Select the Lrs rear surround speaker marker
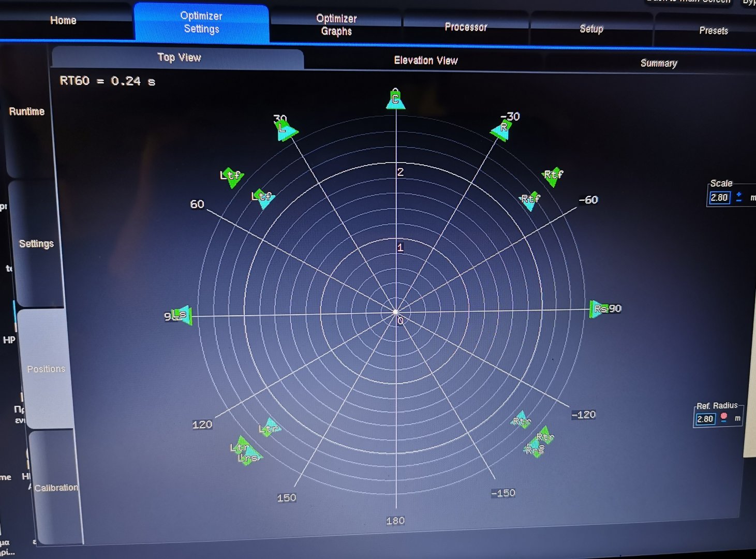756x559 pixels. pyautogui.click(x=249, y=457)
